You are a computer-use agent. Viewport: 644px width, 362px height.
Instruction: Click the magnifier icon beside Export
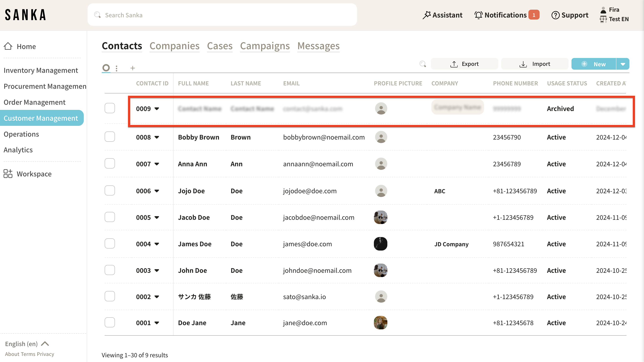coord(423,64)
